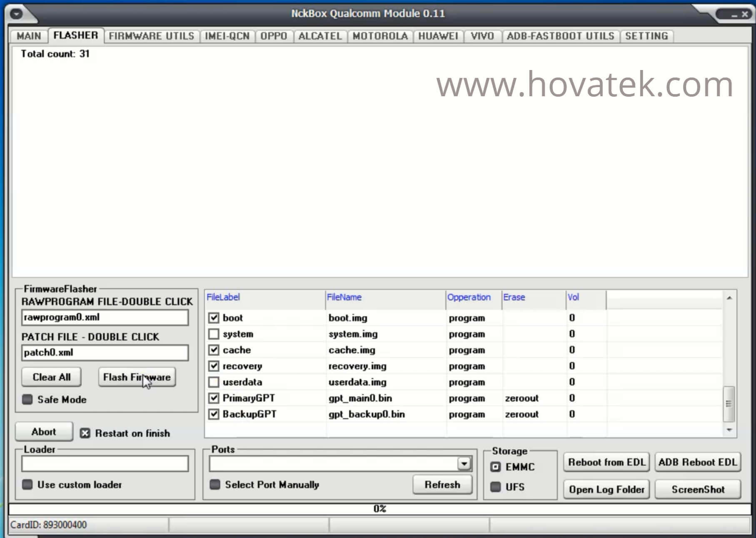Open the Log Folder
Screen dimensions: 756x538
(606, 489)
